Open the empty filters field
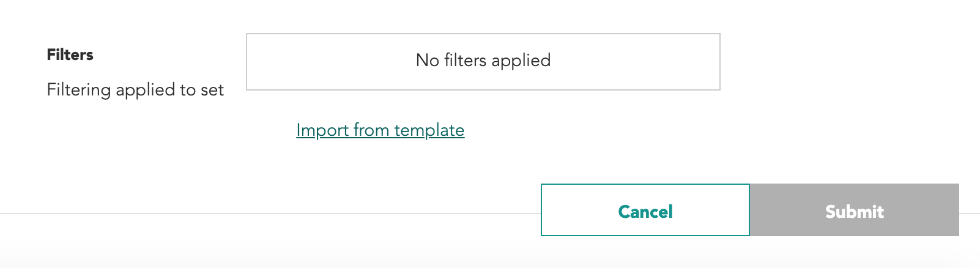This screenshot has width=980, height=268. [x=483, y=62]
